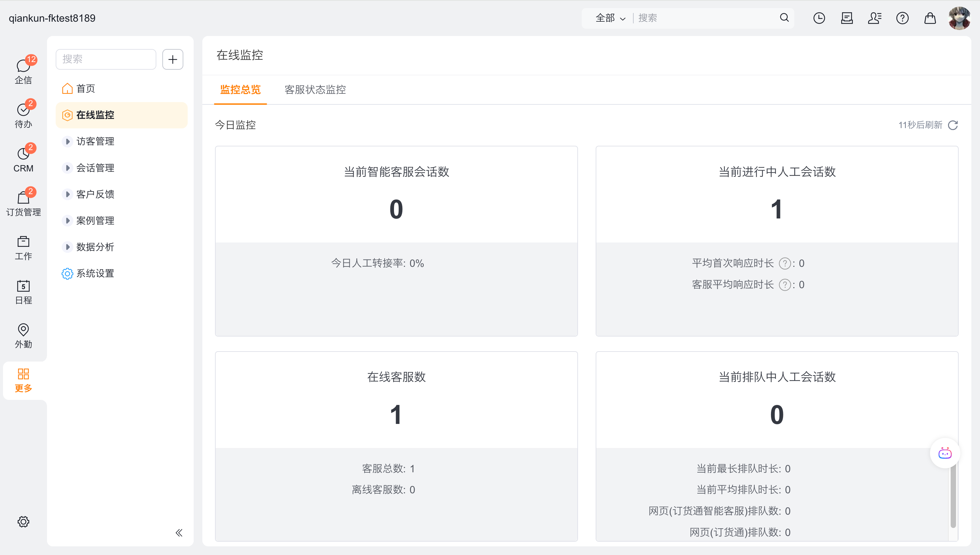
Task: Click the sidebar 搜索 input field
Action: (x=106, y=59)
